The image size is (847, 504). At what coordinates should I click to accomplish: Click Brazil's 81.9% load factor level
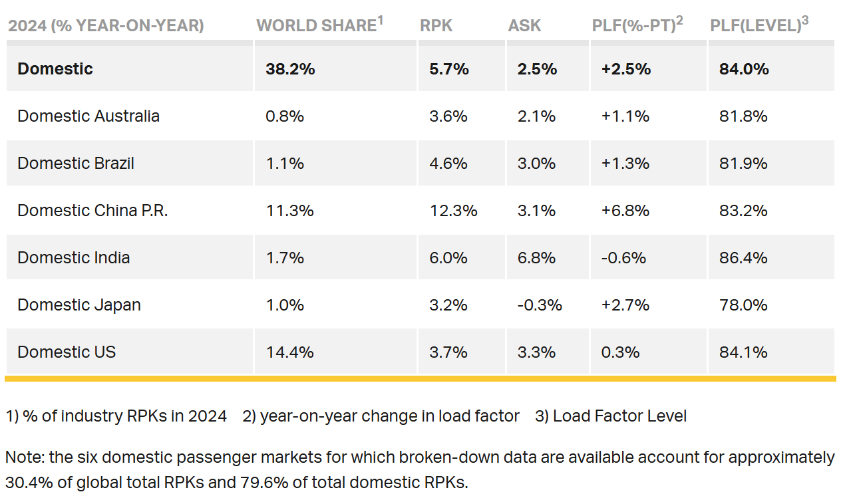[x=743, y=163]
